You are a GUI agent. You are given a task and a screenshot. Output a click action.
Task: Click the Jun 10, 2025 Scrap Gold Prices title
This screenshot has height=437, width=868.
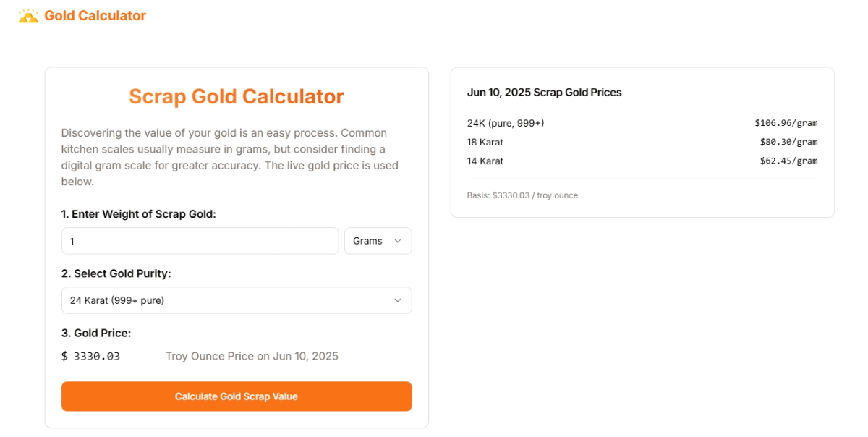pos(545,93)
